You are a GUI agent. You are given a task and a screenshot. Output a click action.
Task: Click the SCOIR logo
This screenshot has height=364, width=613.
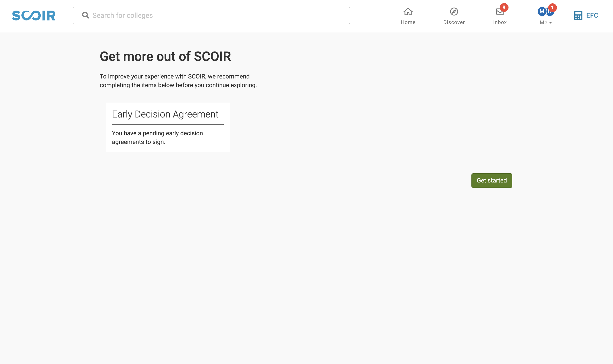(34, 15)
